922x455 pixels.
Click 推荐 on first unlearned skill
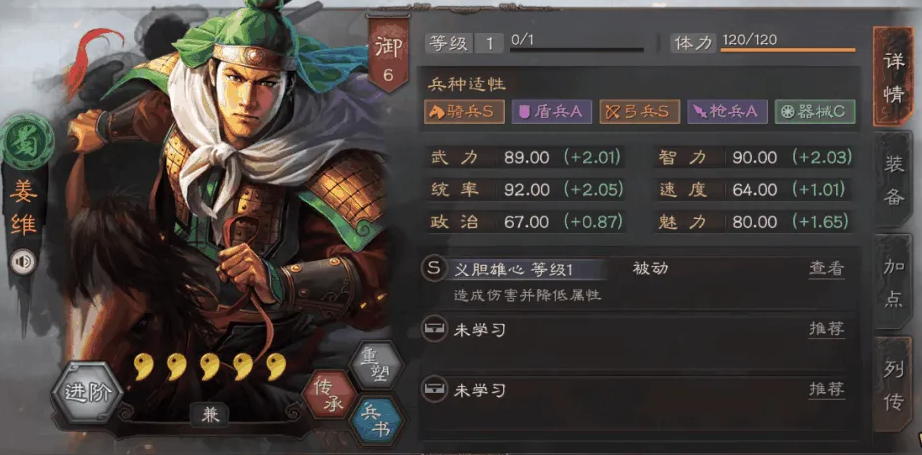coord(827,329)
